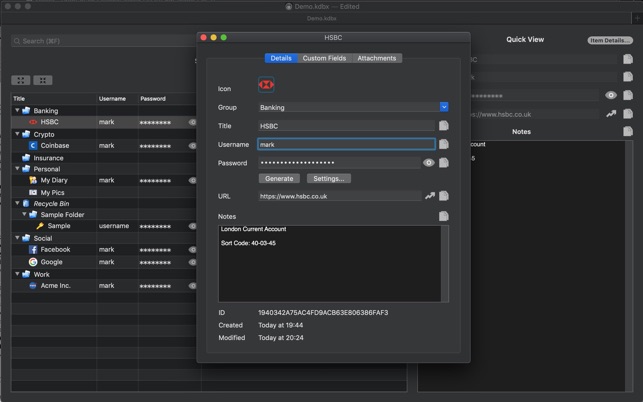
Task: Focus the Search field
Action: click(x=103, y=41)
